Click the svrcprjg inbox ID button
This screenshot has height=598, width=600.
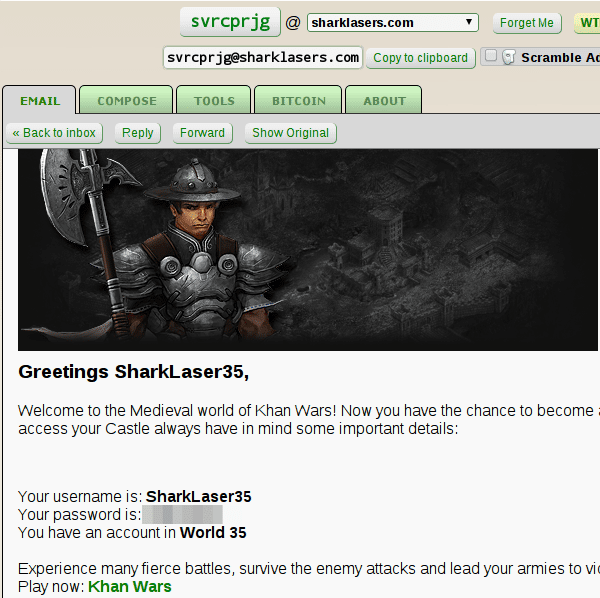click(x=230, y=22)
